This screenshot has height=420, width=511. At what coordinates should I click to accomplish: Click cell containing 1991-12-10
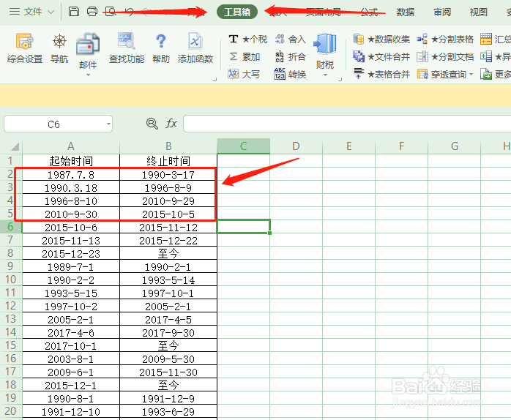coord(71,411)
